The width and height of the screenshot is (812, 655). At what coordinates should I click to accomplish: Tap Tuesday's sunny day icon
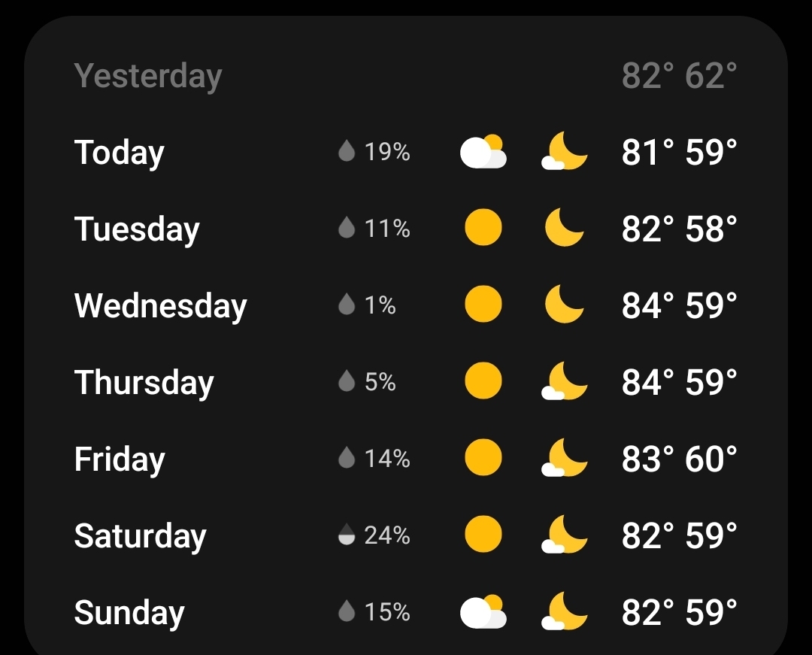(483, 229)
